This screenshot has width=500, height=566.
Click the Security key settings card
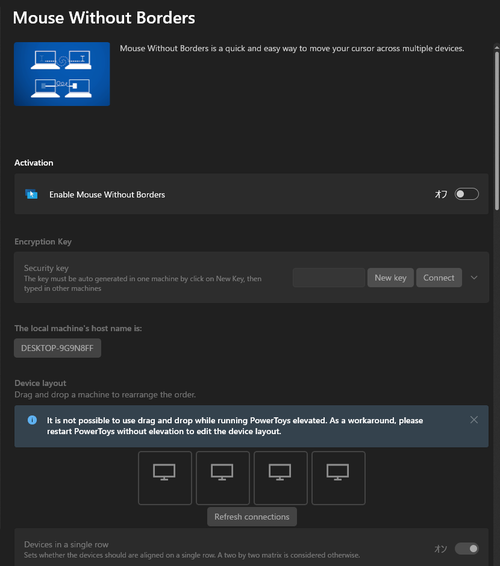pos(251,277)
